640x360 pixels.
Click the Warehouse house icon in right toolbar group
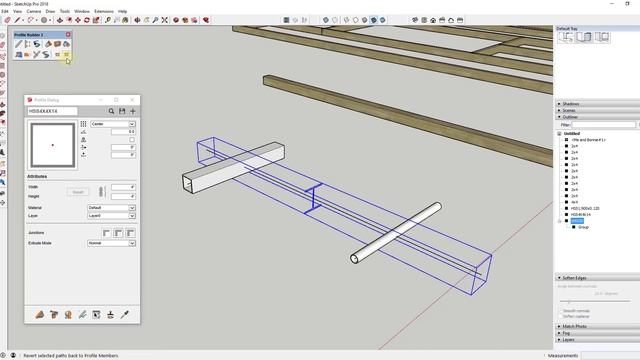(x=433, y=20)
